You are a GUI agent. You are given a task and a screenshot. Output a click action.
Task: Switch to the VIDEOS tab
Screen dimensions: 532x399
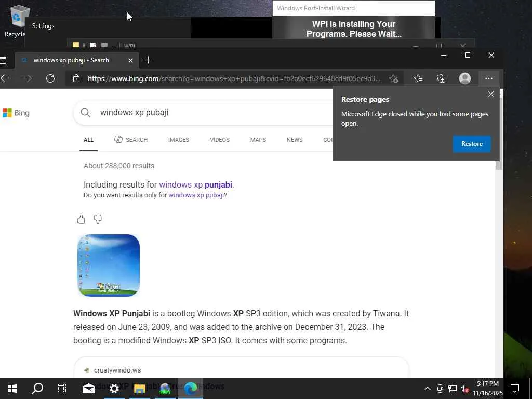coord(220,140)
